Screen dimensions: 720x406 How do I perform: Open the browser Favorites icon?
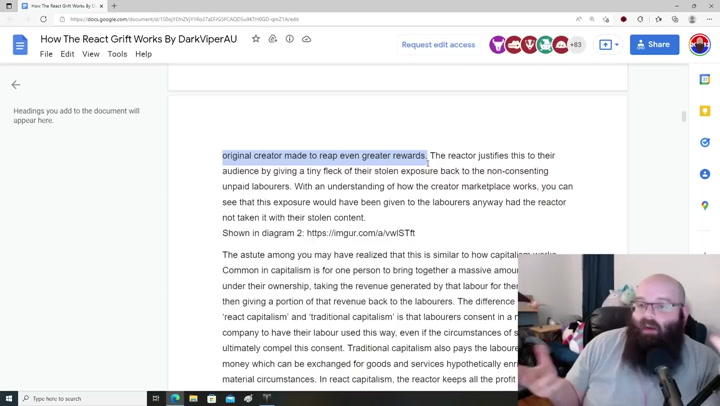click(658, 19)
